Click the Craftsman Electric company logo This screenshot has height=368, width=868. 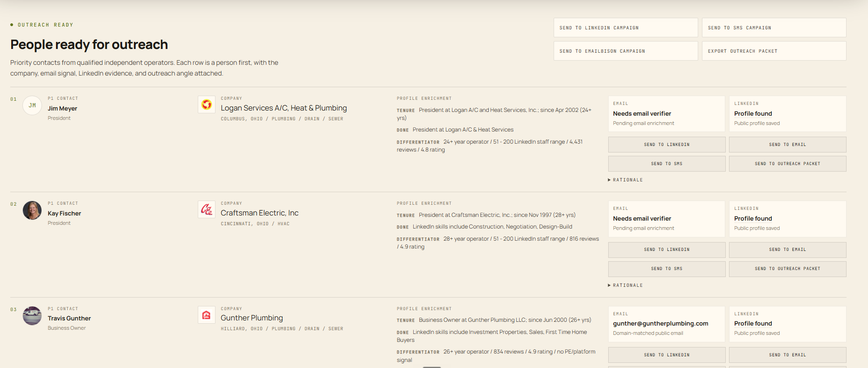[207, 210]
